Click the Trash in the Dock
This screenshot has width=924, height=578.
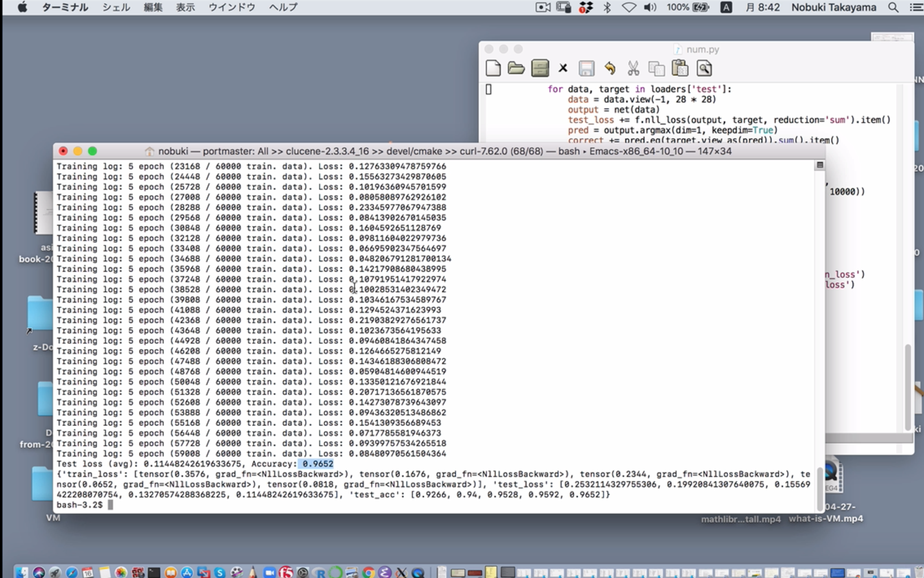[x=918, y=572]
